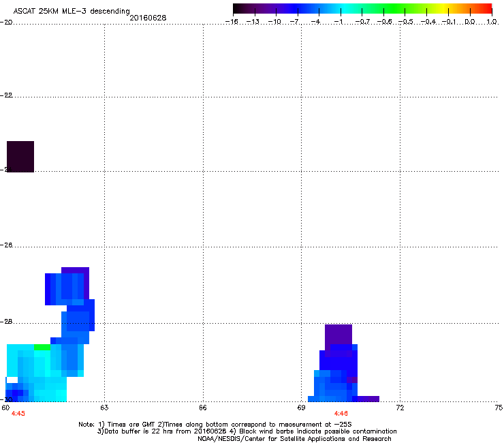504x443 pixels.
Task: Click the colorbar label -16
Action: [x=232, y=22]
